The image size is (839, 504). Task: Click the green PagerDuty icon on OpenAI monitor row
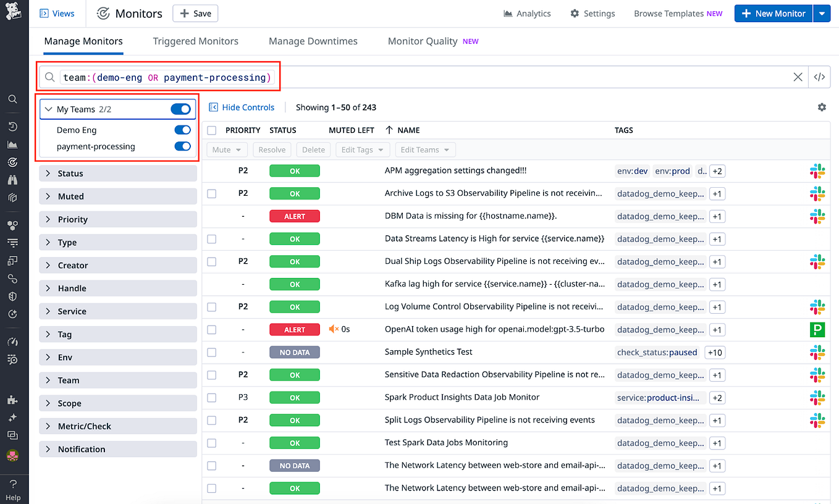(817, 329)
